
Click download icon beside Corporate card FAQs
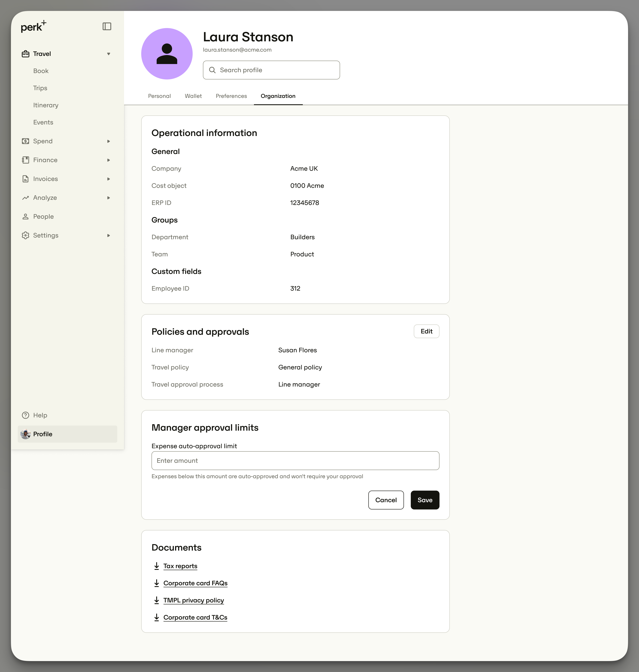157,583
